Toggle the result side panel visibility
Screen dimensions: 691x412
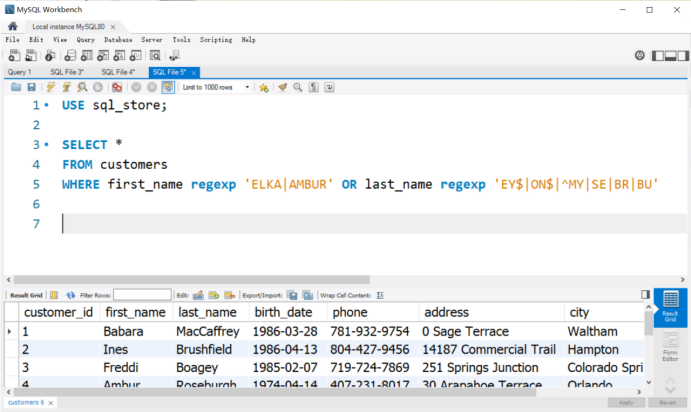click(646, 294)
